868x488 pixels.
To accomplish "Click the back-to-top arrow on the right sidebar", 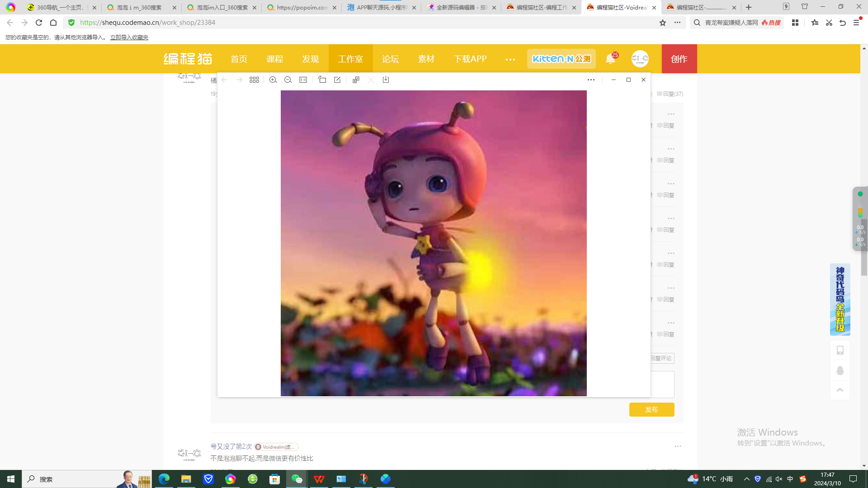I will point(840,390).
